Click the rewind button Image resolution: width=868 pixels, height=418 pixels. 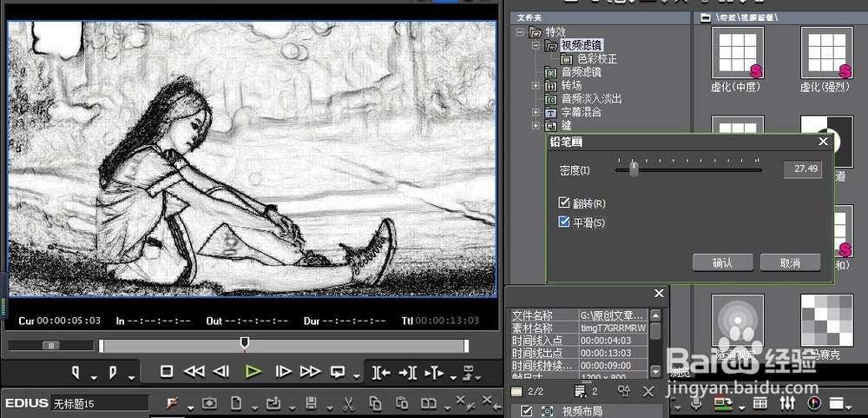(x=194, y=371)
